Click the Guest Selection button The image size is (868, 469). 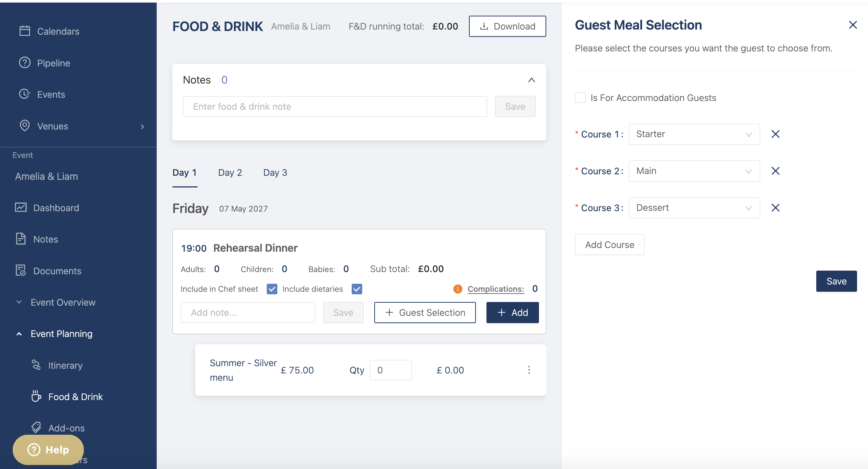(425, 313)
